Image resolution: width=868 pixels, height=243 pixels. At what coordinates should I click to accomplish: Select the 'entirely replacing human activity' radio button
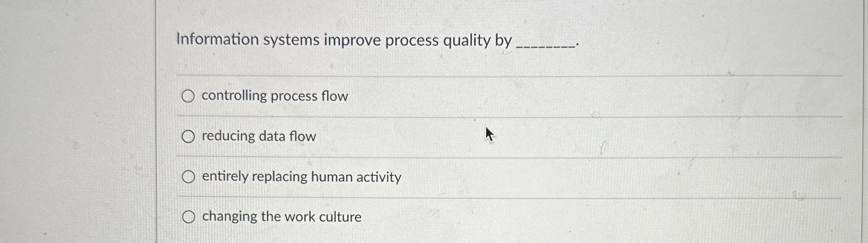(188, 177)
